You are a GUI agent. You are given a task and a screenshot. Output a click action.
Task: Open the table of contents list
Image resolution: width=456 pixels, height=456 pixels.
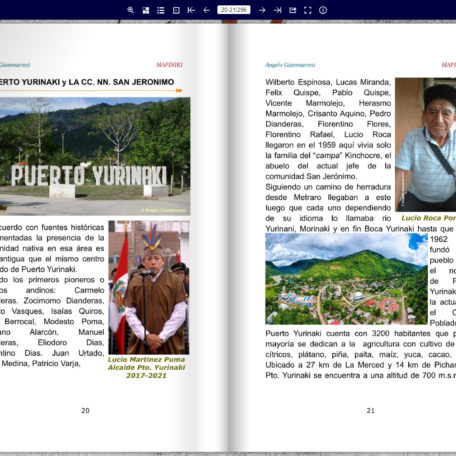tap(161, 10)
